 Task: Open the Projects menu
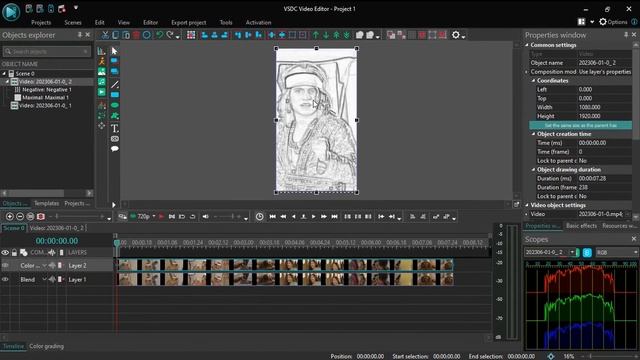pos(41,22)
